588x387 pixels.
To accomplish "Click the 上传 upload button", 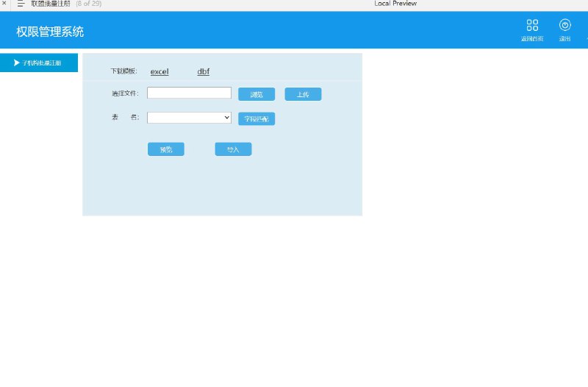I will point(303,94).
